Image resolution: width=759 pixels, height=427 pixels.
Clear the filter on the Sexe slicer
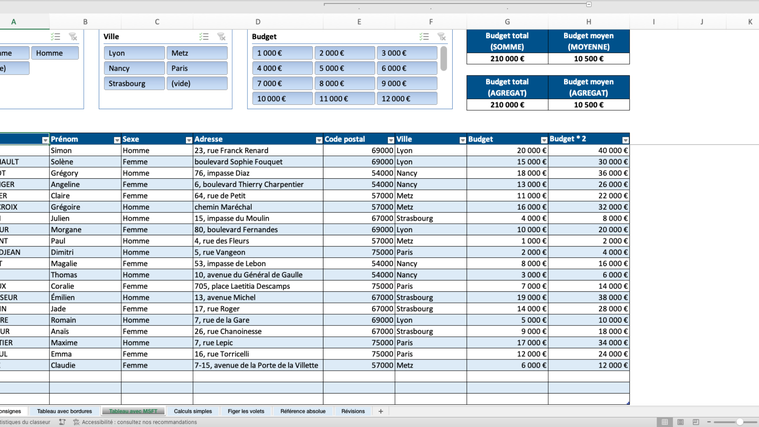click(x=73, y=37)
